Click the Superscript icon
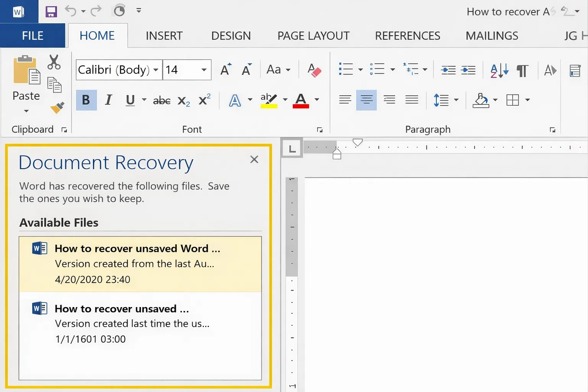This screenshot has width=588, height=392. 203,100
